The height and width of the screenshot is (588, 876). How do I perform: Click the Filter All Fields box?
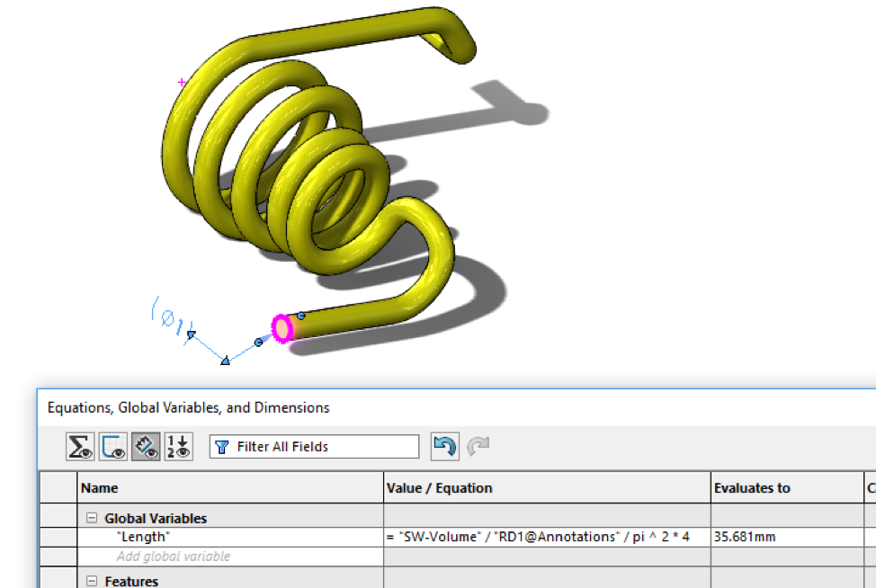point(314,447)
